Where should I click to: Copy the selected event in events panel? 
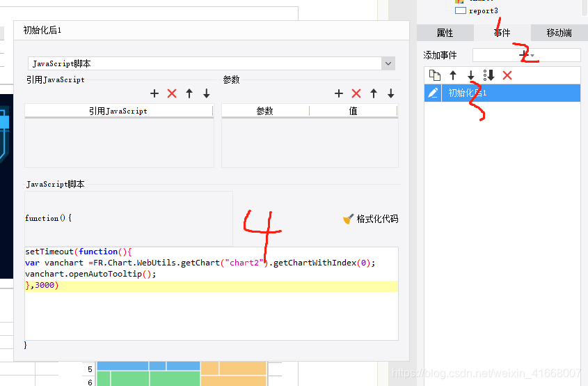(435, 75)
